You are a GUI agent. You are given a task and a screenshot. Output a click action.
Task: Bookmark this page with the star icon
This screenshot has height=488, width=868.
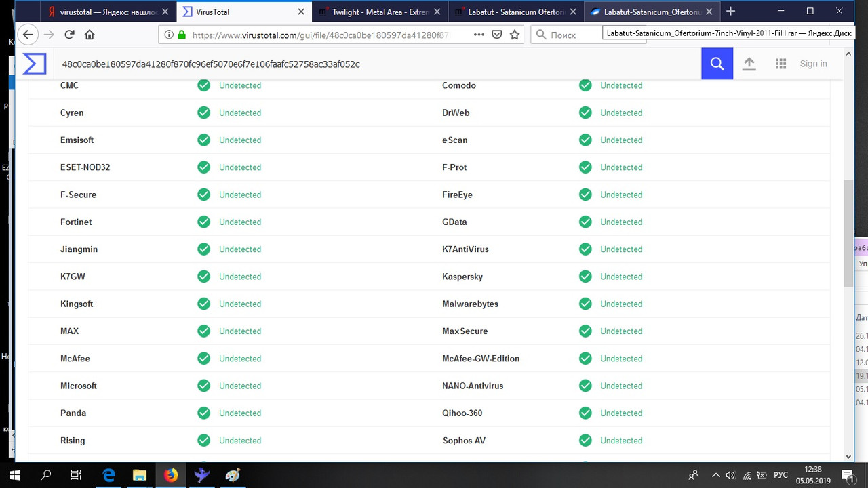[515, 35]
